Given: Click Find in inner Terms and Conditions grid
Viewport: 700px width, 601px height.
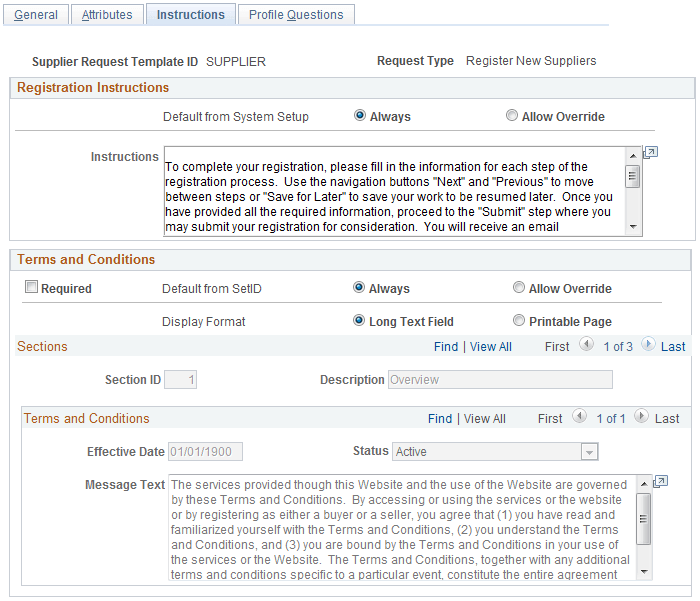Looking at the screenshot, I should (440, 418).
